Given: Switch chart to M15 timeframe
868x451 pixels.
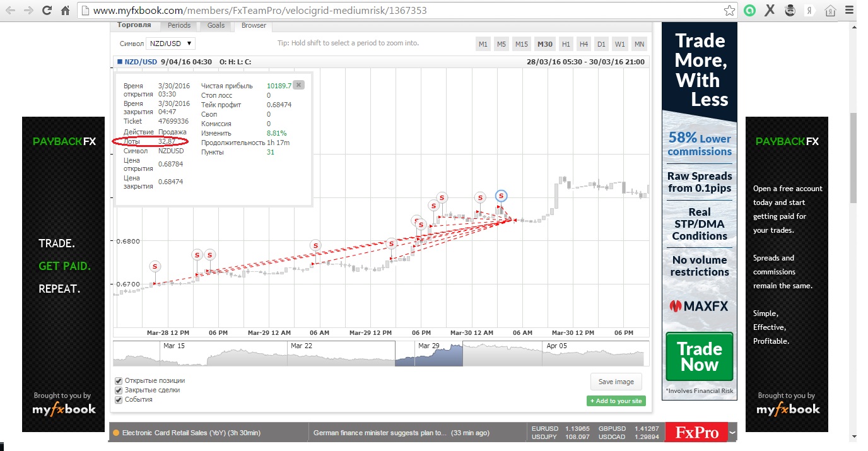Looking at the screenshot, I should (x=521, y=44).
